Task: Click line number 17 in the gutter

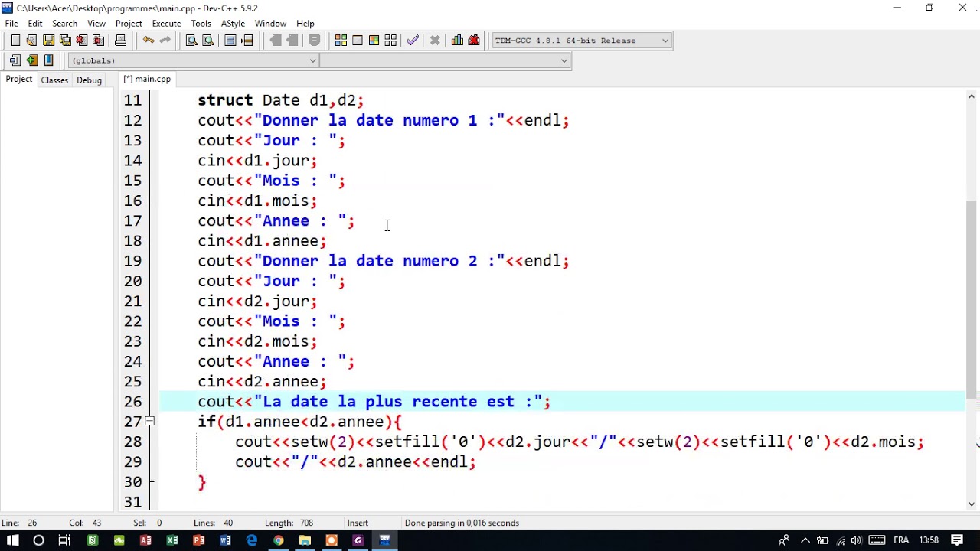Action: pyautogui.click(x=132, y=221)
